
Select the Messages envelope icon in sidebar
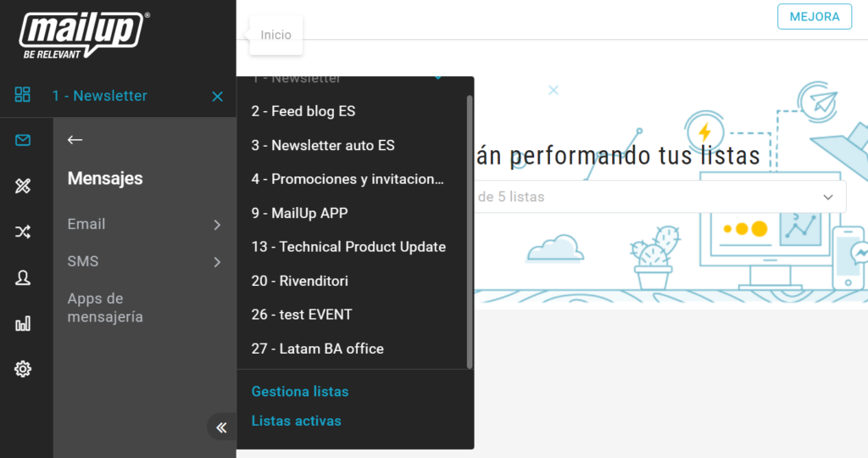pyautogui.click(x=23, y=140)
